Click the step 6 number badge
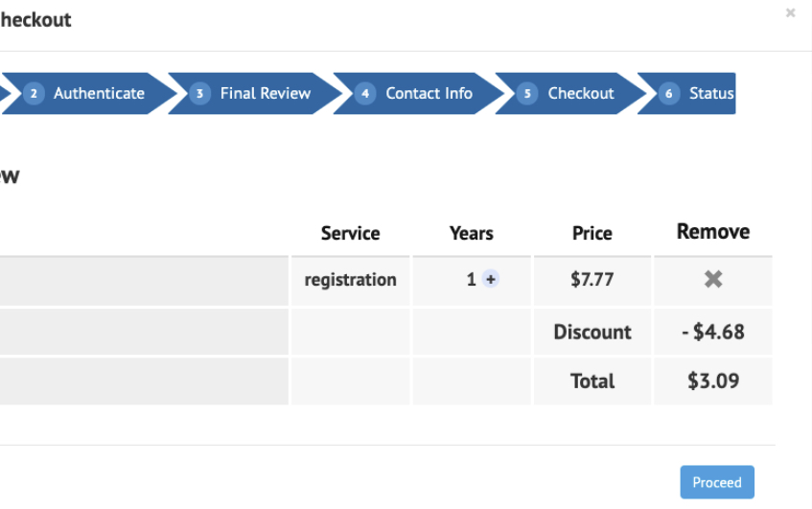The height and width of the screenshot is (509, 812). pos(668,94)
